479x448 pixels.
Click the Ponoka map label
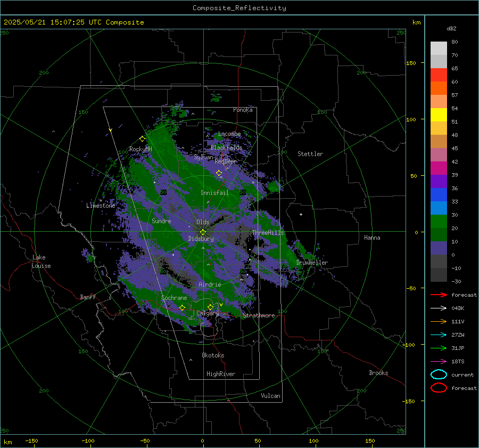click(x=243, y=110)
